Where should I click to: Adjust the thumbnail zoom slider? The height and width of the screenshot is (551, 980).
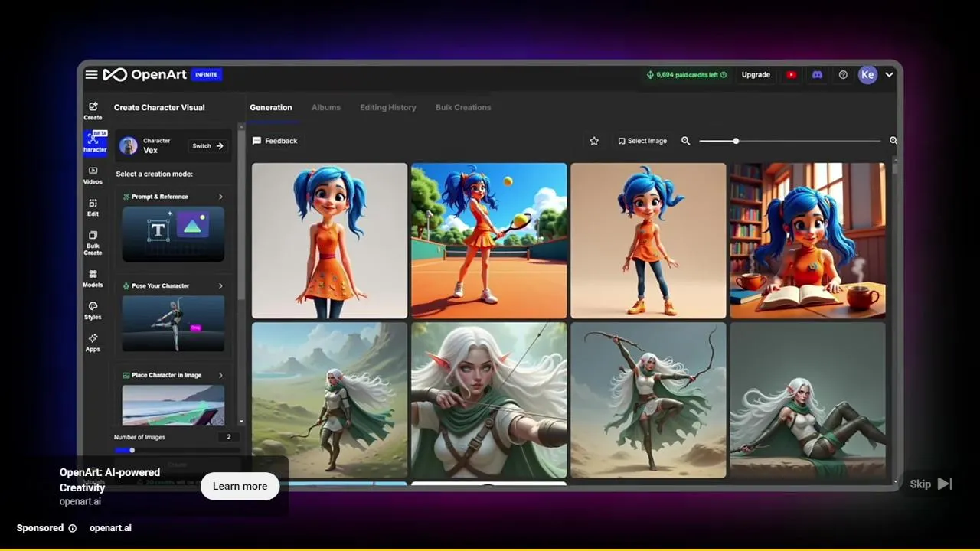pos(789,141)
